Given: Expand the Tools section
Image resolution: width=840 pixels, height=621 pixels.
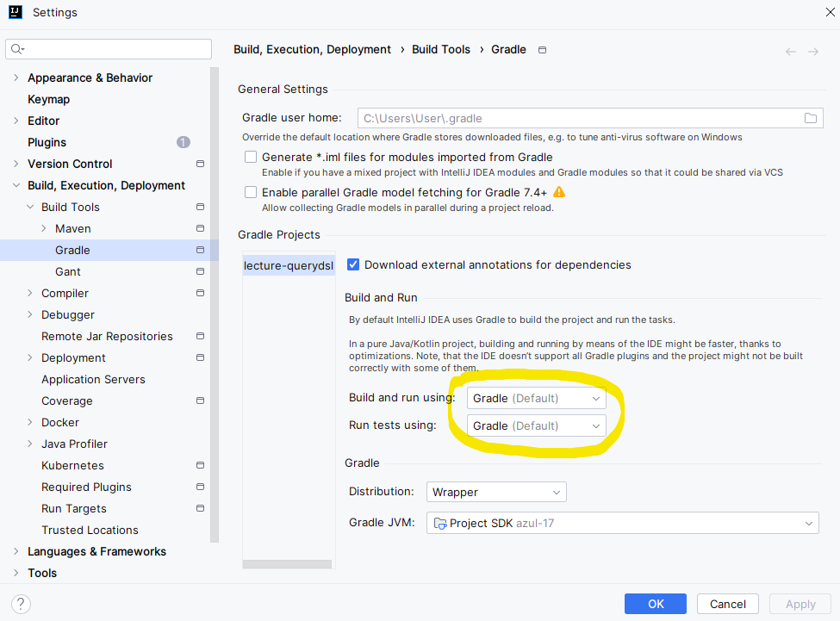Looking at the screenshot, I should tap(16, 573).
